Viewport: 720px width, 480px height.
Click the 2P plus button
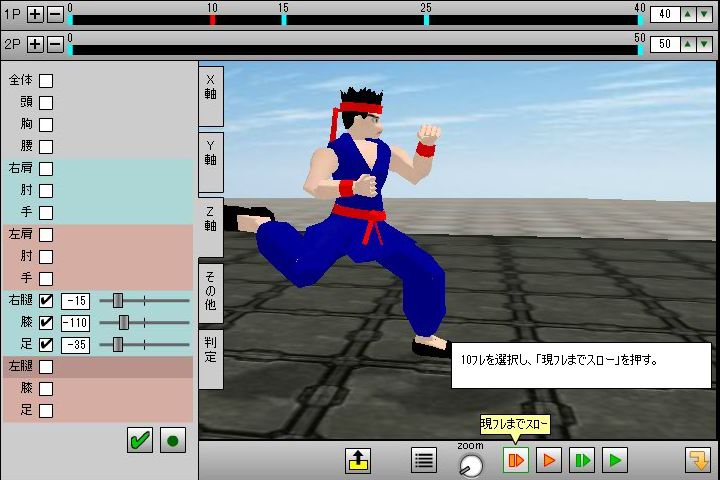click(35, 45)
